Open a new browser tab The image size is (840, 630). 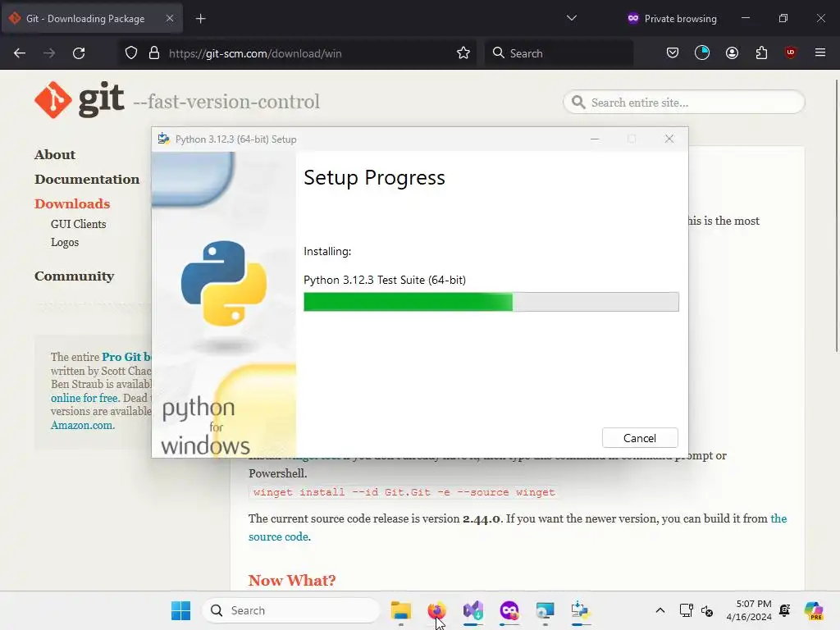coord(200,19)
